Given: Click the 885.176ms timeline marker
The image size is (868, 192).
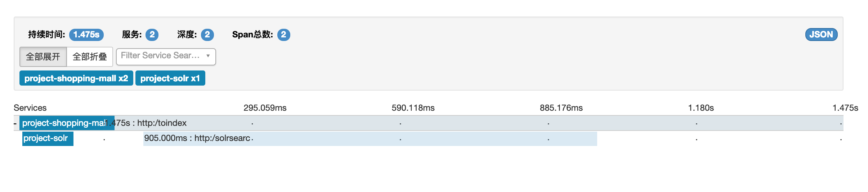Looking at the screenshot, I should 561,108.
